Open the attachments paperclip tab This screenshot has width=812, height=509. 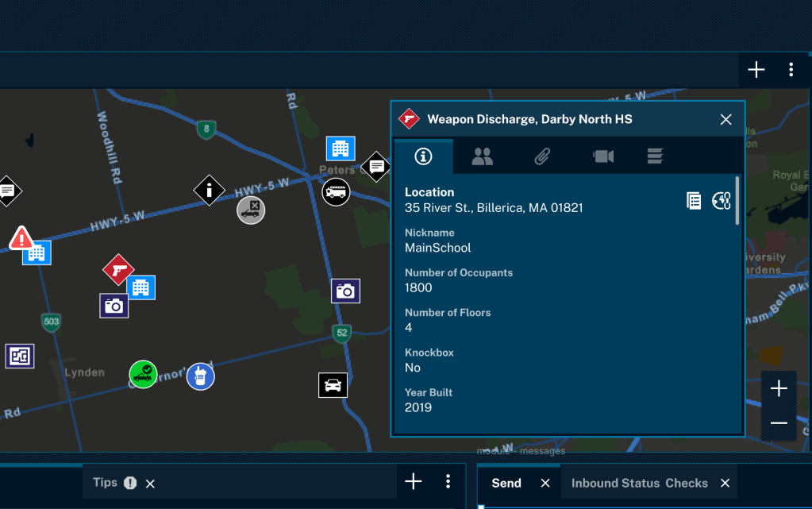(542, 157)
